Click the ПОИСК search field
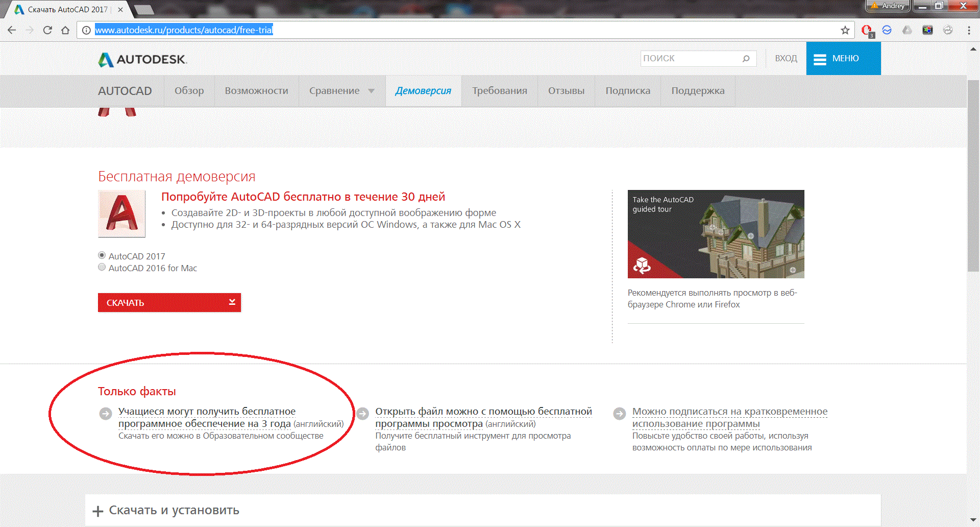This screenshot has height=527, width=980. (x=698, y=59)
